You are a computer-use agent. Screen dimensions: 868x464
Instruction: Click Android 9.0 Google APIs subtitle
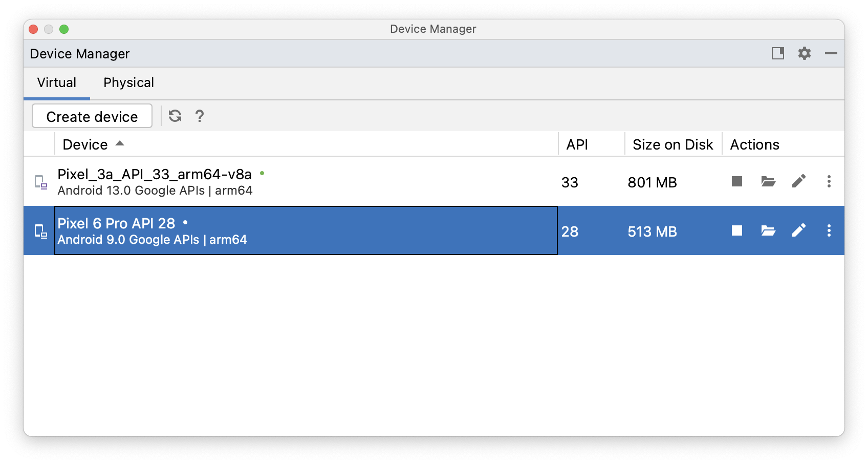[x=152, y=240]
